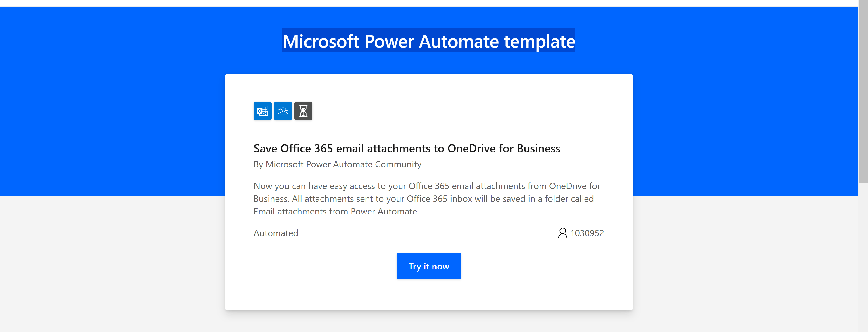Click the 1030952 usage count
Screen dimensions: 868x332
coord(587,233)
